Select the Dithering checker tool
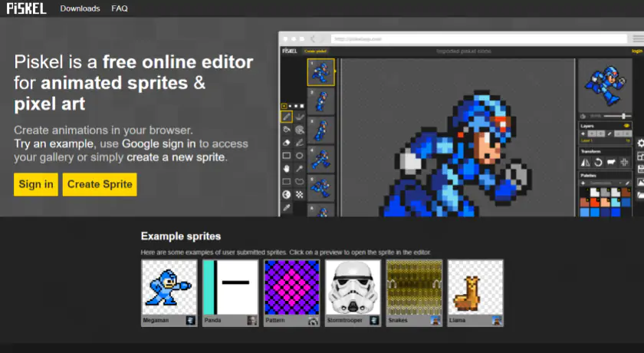Screen dimensions: 644x353 [x=300, y=194]
